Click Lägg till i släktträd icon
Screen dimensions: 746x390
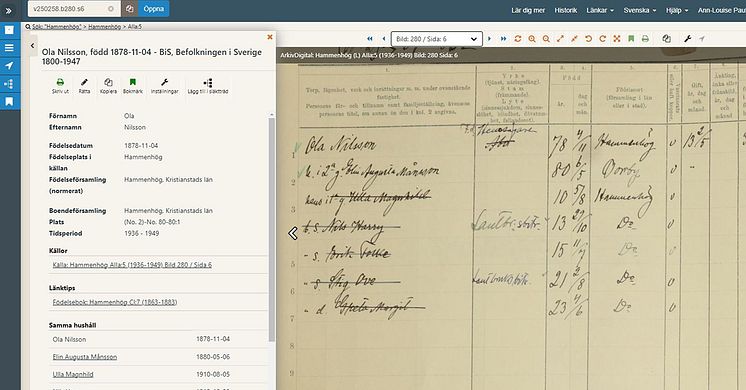click(x=208, y=83)
